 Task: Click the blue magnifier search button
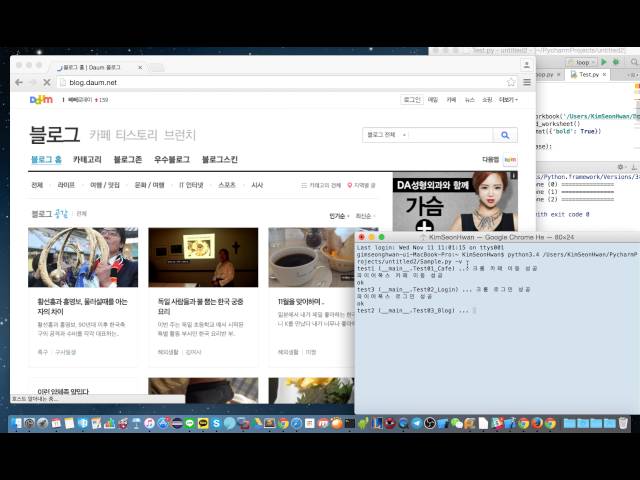[505, 135]
